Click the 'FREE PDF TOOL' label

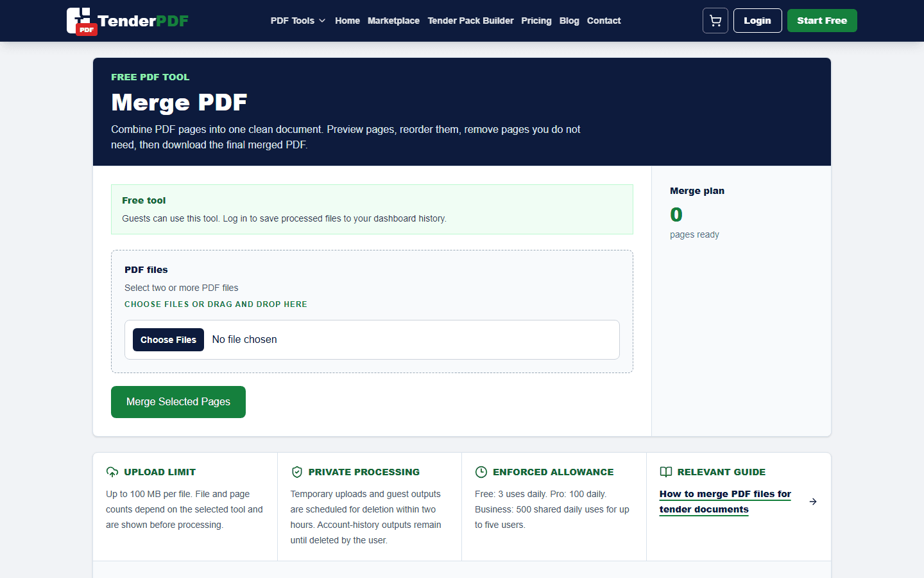150,77
